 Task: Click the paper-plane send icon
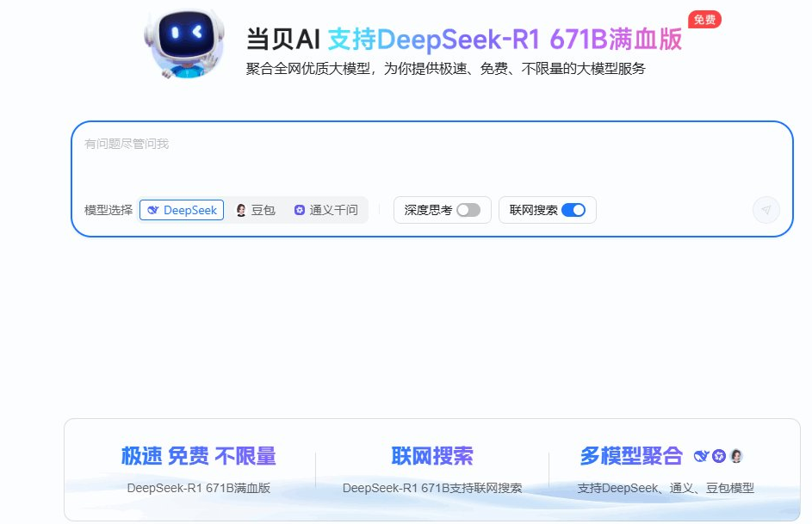(x=766, y=210)
